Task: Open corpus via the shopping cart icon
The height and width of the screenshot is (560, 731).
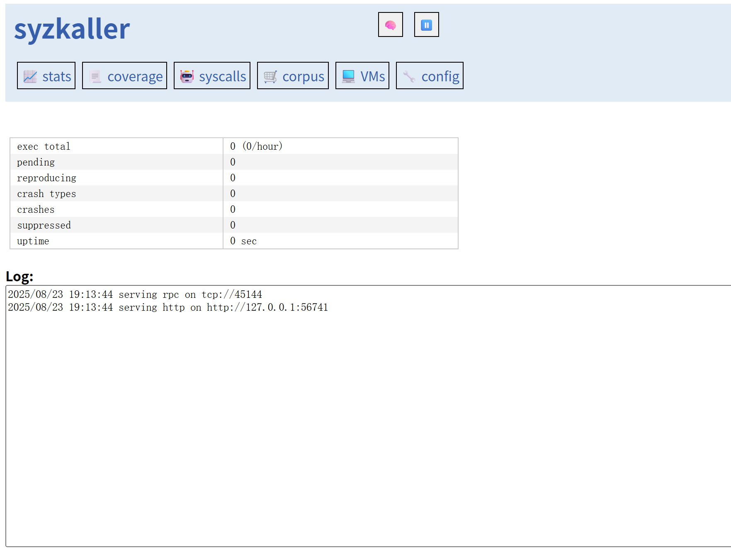Action: (270, 76)
